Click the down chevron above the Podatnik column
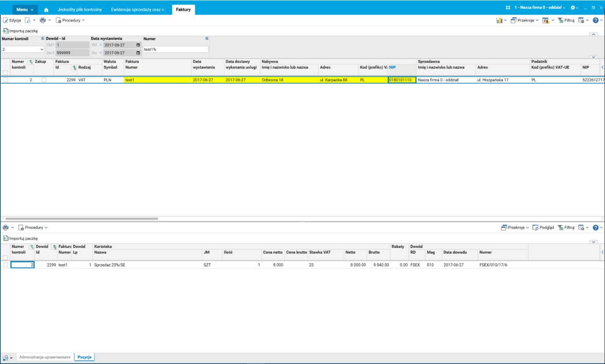The height and width of the screenshot is (364, 605). pos(594,57)
